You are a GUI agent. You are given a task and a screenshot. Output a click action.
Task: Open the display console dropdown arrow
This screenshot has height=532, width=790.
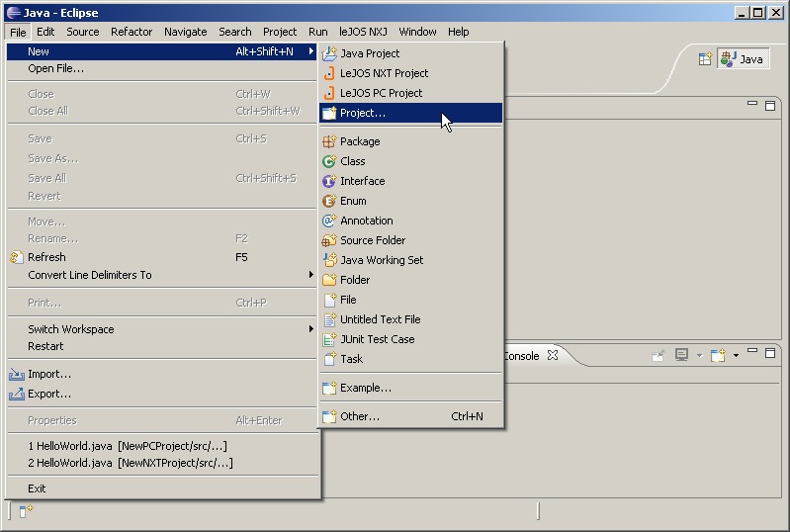tap(699, 356)
